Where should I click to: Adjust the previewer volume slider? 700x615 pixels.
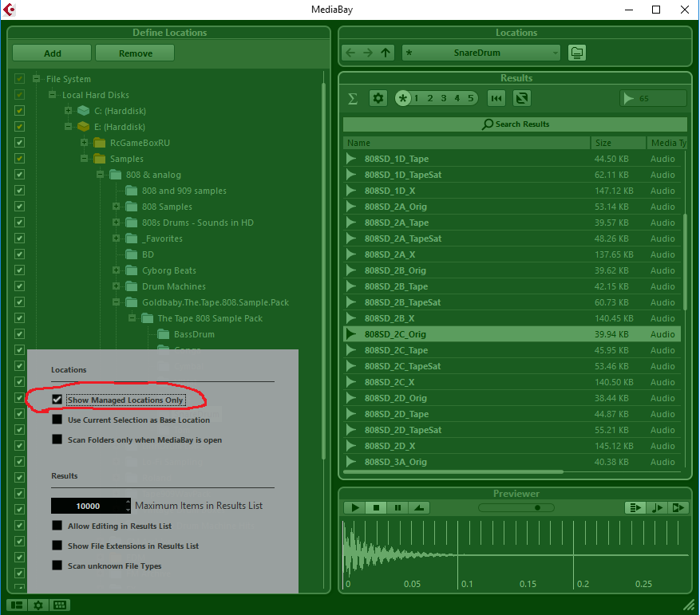(x=516, y=507)
